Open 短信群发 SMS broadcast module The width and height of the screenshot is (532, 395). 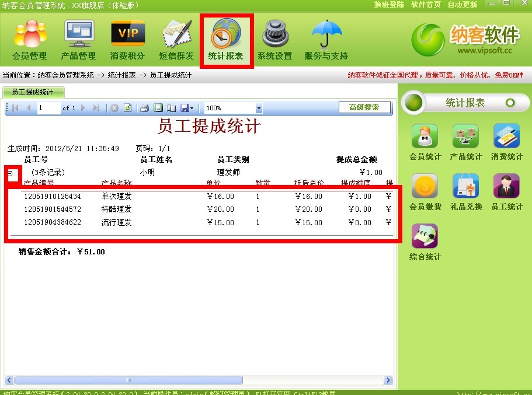(176, 40)
